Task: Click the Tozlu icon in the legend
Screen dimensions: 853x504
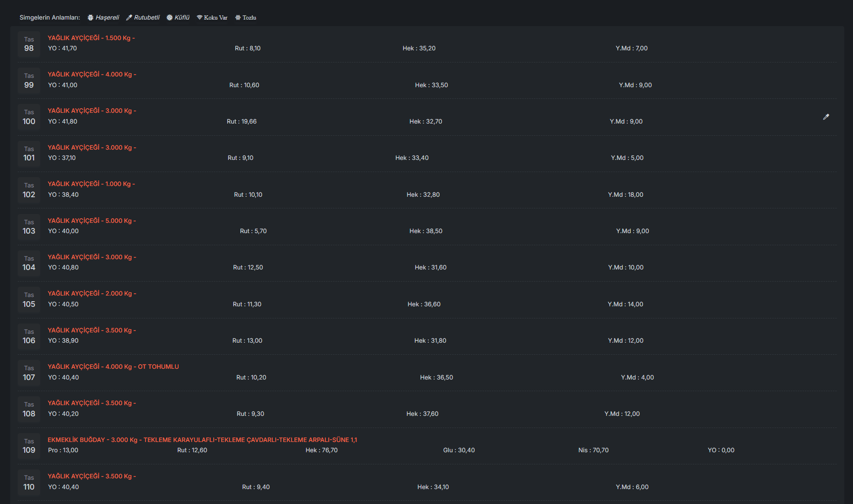Action: 238,18
